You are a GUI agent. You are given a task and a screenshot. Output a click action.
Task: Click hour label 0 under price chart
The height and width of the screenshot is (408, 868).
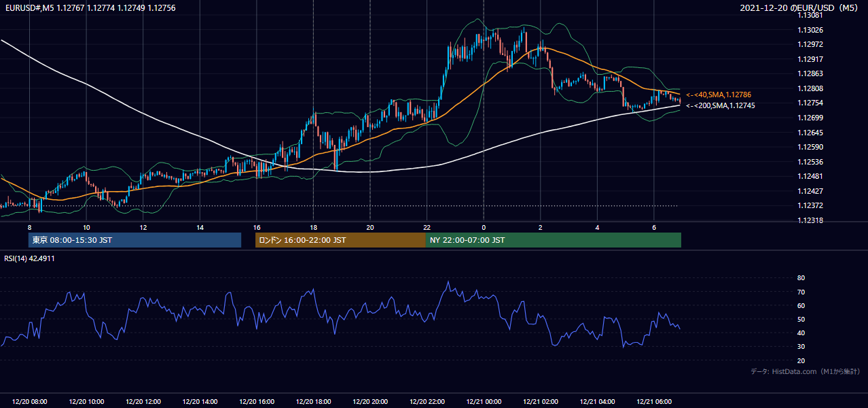[x=484, y=227]
